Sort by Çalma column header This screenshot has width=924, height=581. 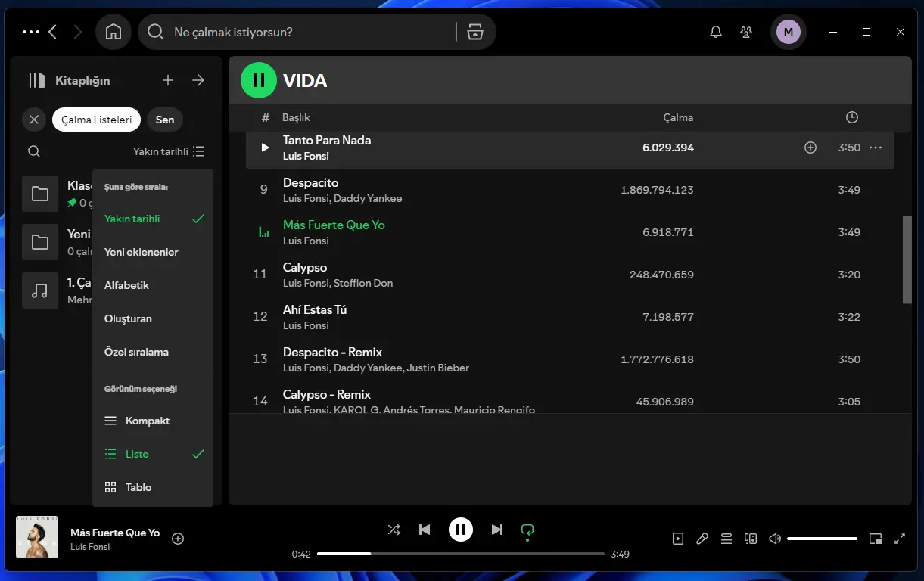pyautogui.click(x=678, y=117)
